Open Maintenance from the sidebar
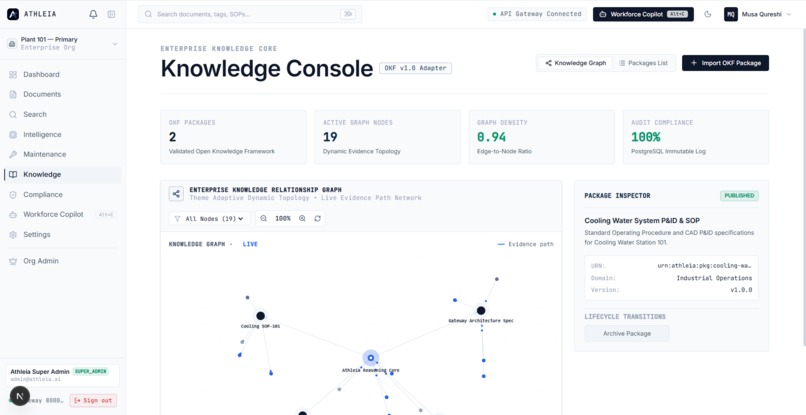The image size is (806, 415). pos(63,154)
